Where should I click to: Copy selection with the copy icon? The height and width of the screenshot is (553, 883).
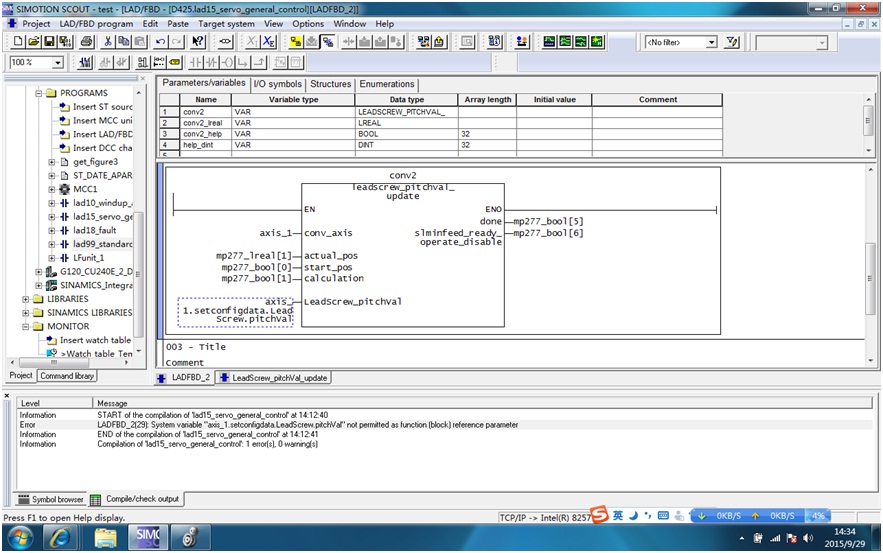click(123, 42)
